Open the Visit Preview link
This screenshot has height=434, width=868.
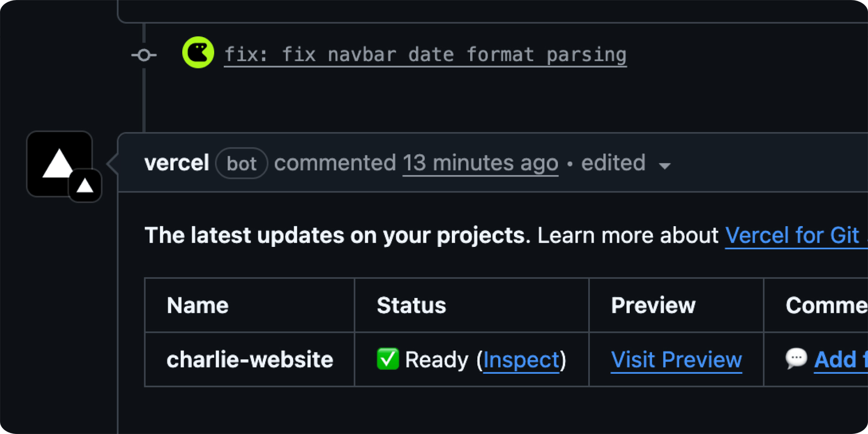tap(676, 360)
